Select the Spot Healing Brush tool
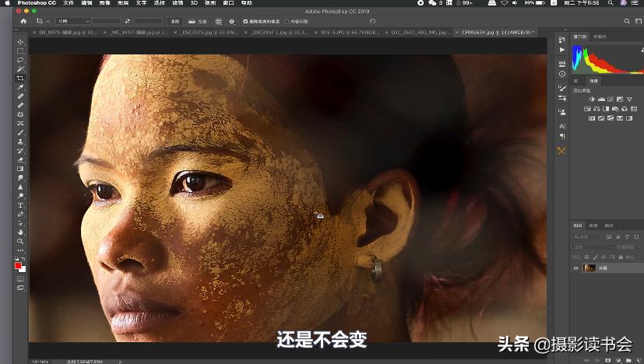This screenshot has height=364, width=644. coord(20,96)
